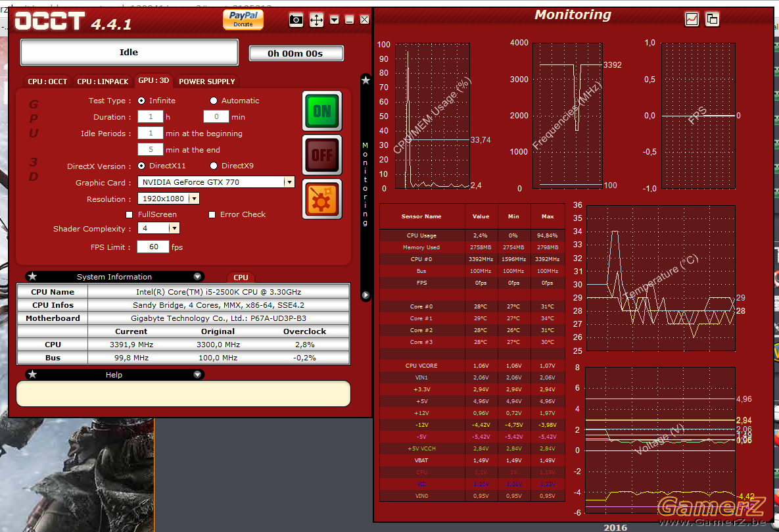Click the 2,8% overclock value
This screenshot has width=779, height=532.
tap(304, 345)
